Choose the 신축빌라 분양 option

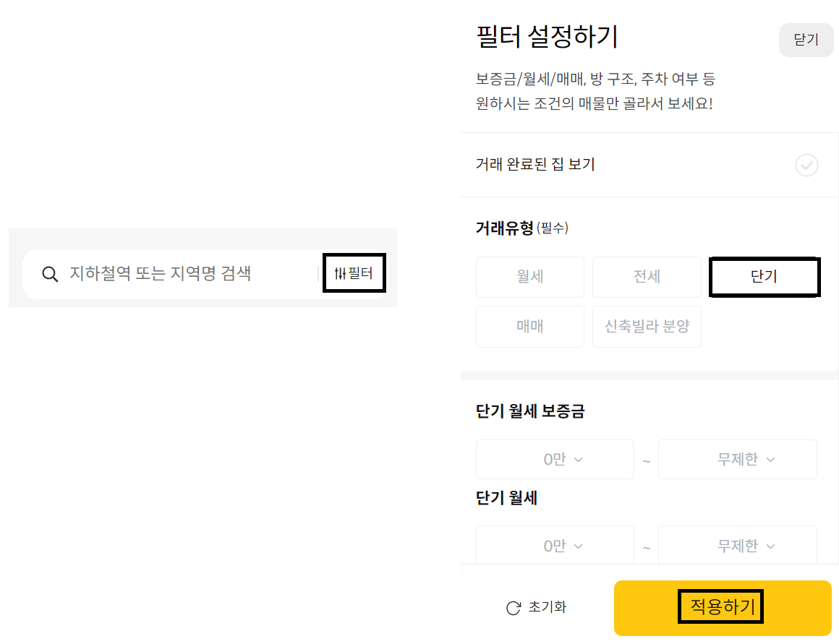click(x=647, y=327)
